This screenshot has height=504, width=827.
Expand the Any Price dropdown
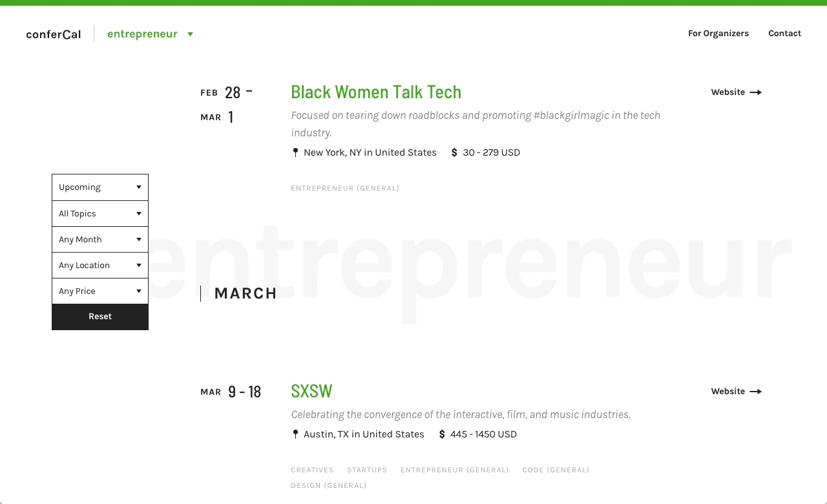[100, 291]
